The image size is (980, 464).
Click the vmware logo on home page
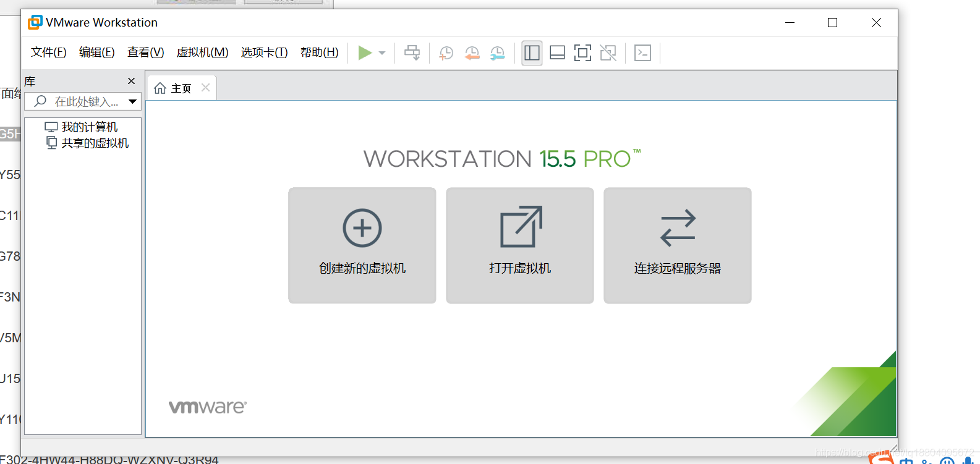pyautogui.click(x=208, y=407)
